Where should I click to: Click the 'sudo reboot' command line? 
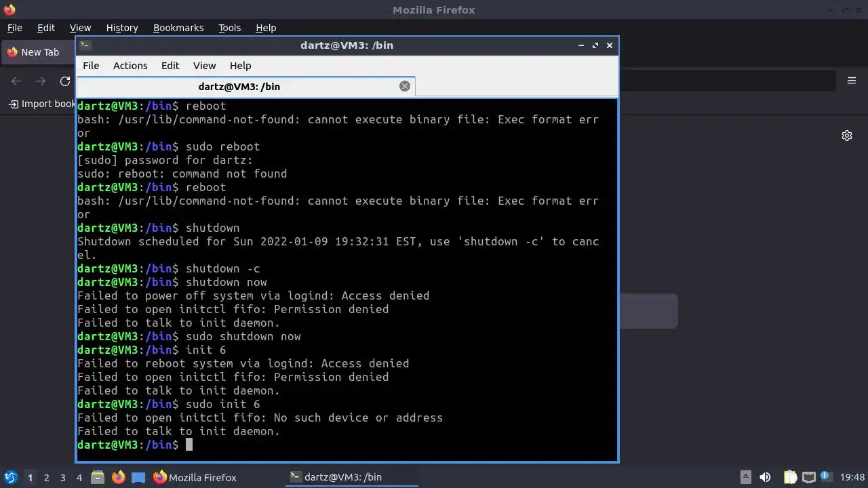(x=169, y=146)
